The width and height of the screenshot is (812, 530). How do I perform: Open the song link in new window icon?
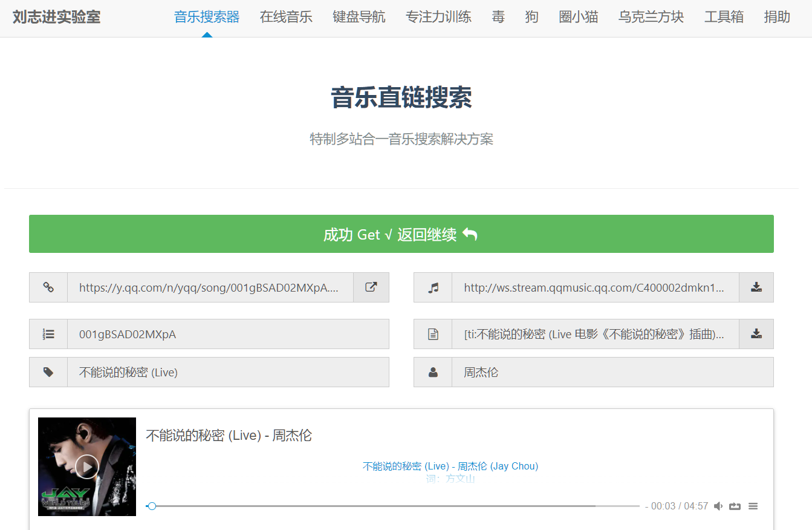point(371,287)
